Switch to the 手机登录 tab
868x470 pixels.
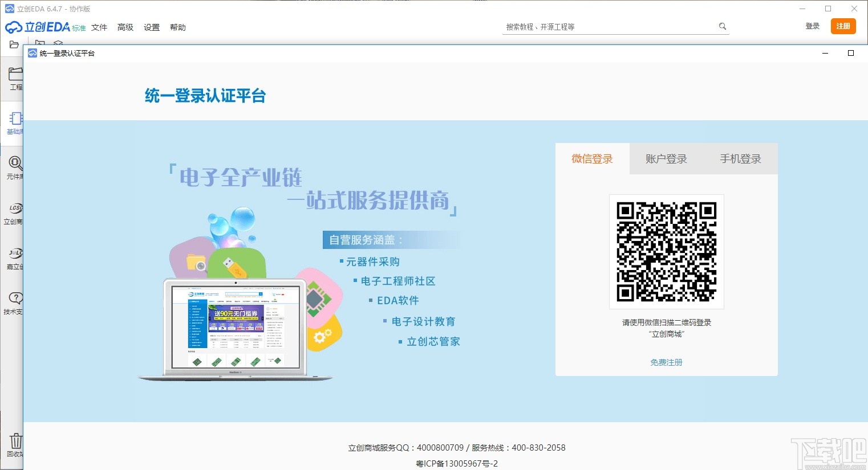click(741, 159)
